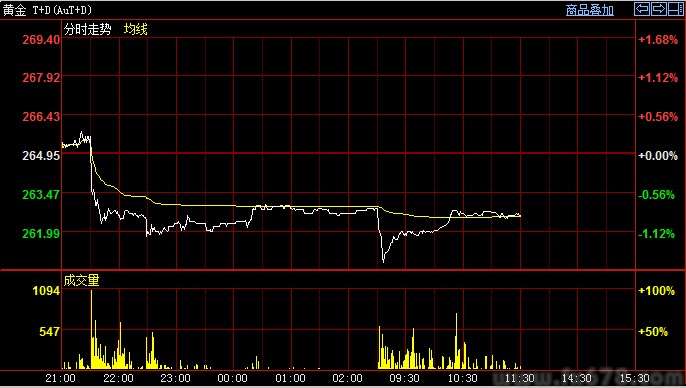Click the 09:30 time axis marker
The image size is (686, 388).
(405, 378)
